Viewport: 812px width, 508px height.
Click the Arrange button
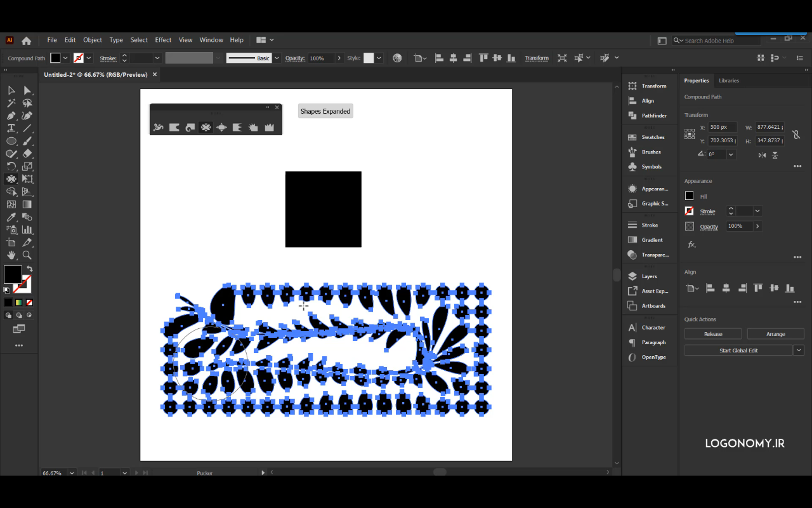pyautogui.click(x=775, y=334)
